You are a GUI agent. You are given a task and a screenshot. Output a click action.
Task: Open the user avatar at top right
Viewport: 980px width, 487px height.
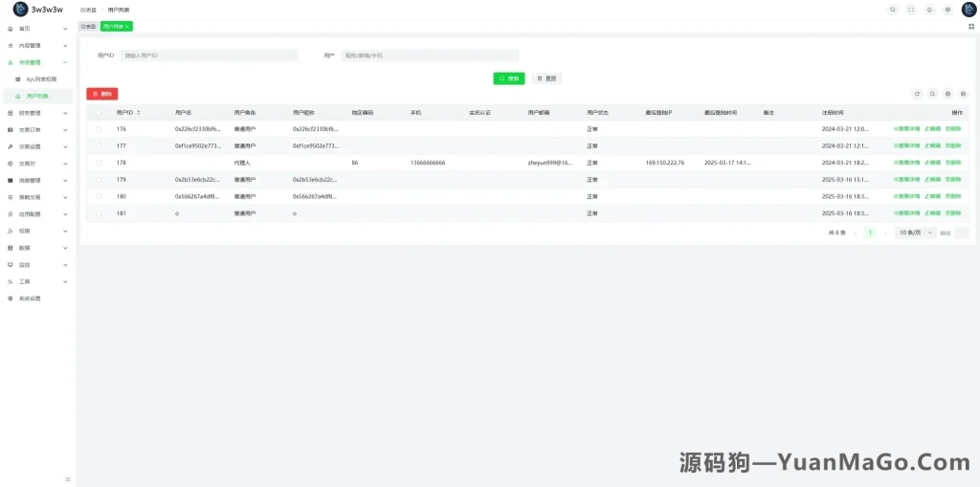tap(969, 10)
